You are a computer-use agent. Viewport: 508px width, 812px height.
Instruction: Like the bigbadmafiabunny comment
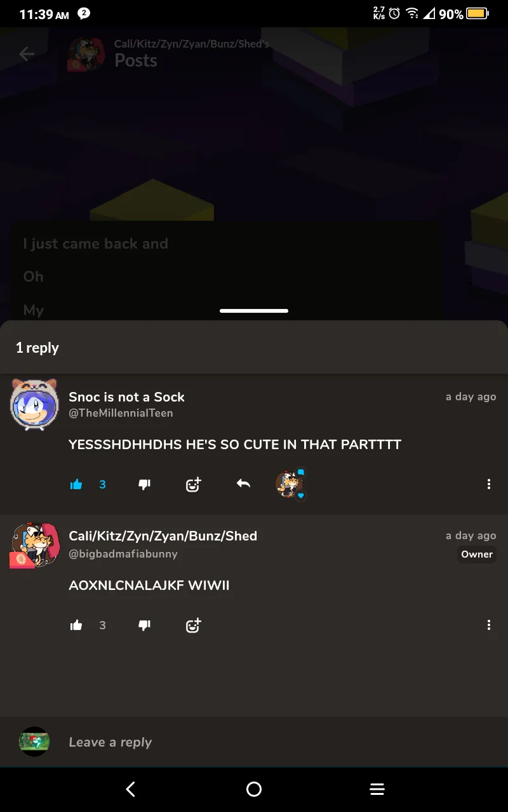pos(76,625)
